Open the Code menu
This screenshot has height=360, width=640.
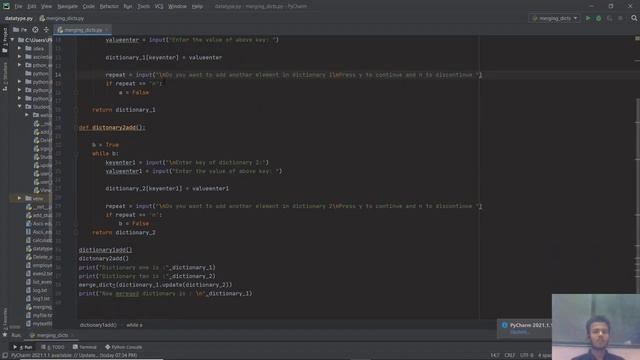pos(88,6)
